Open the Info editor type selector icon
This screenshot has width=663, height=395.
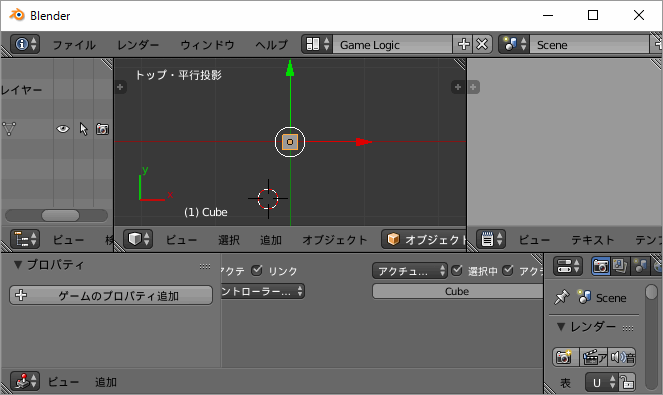tap(25, 44)
